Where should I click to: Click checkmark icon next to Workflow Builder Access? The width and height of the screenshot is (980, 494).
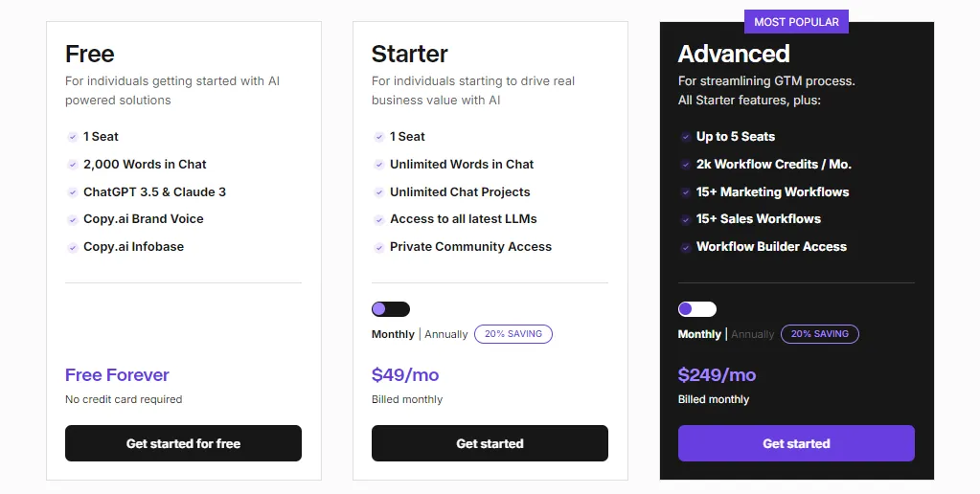click(x=686, y=247)
